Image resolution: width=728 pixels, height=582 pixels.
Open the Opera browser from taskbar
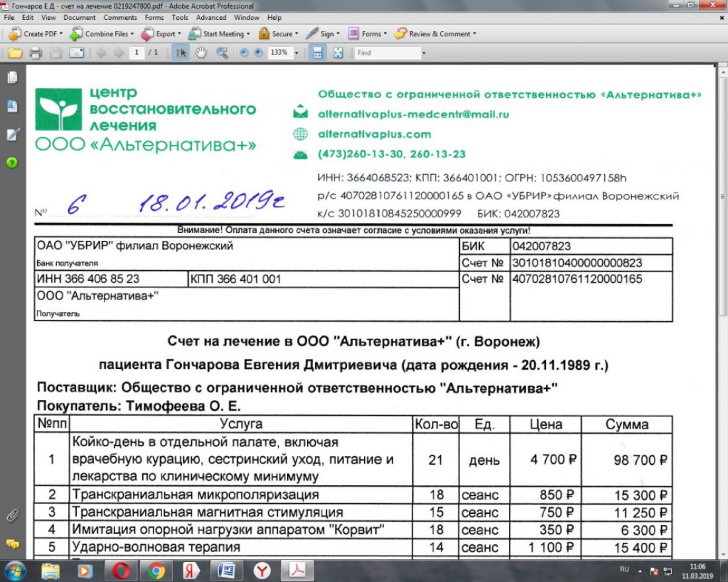120,571
